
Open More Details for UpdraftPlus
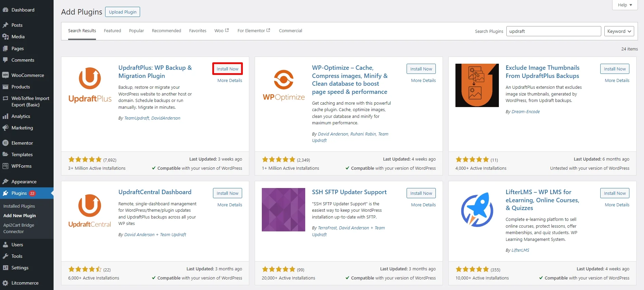[x=230, y=81]
